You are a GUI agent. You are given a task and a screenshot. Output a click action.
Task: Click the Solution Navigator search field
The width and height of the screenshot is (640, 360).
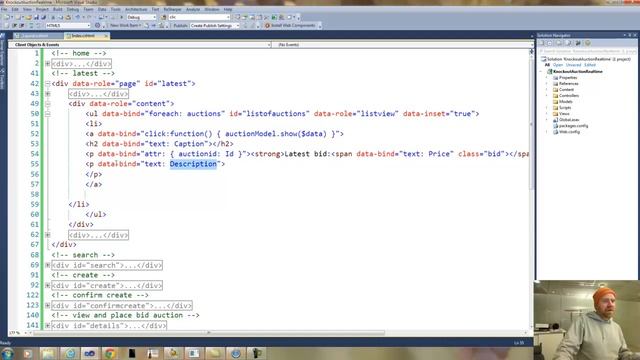(x=587, y=51)
